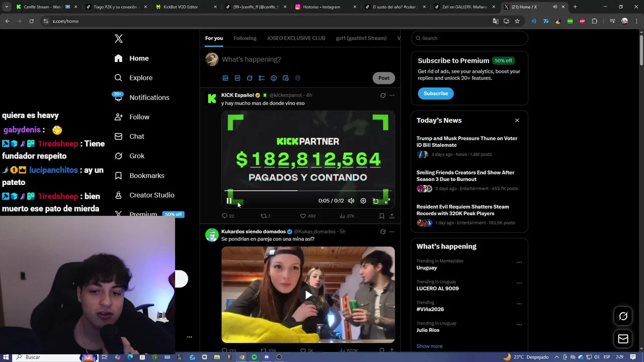
Task: Mute the Home / X browser tab
Action: pos(555,7)
